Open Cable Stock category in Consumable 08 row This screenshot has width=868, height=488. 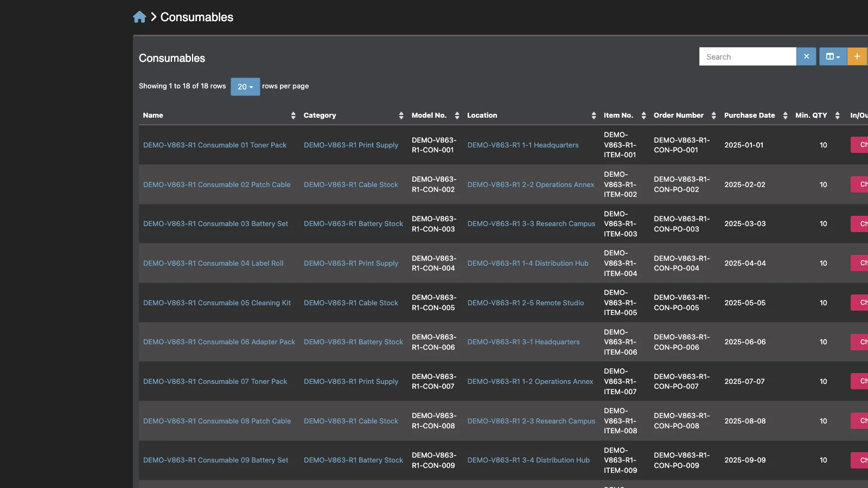pyautogui.click(x=351, y=421)
